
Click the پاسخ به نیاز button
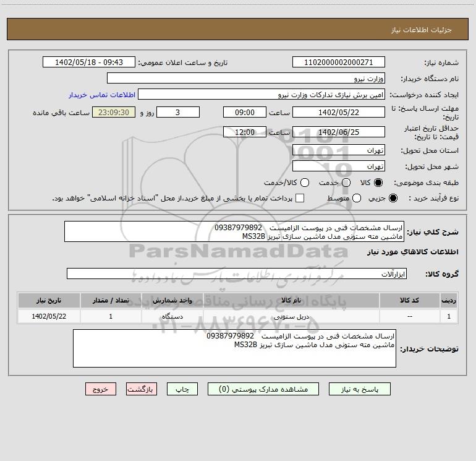[360, 389]
